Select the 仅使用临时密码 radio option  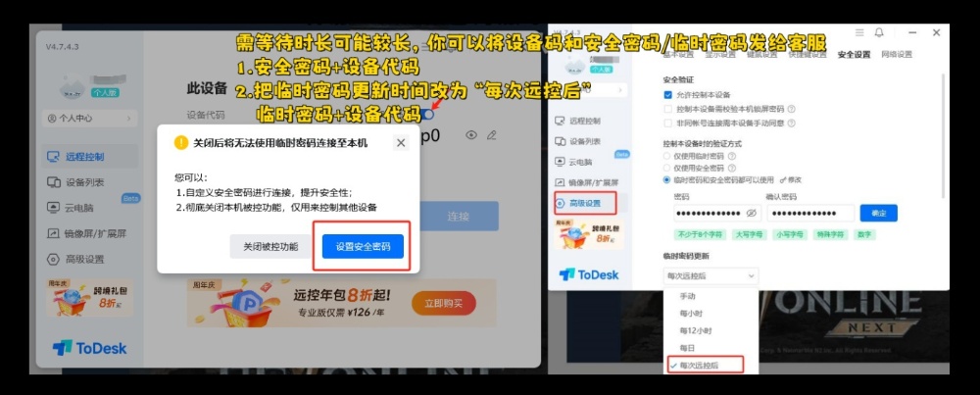click(666, 156)
